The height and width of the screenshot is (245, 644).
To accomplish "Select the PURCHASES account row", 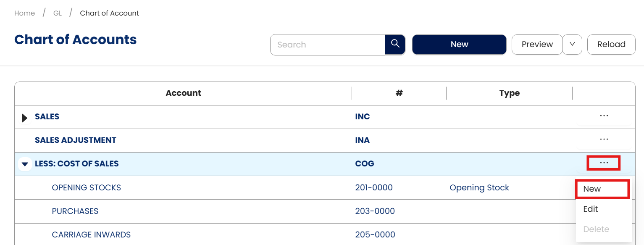I will pos(75,211).
